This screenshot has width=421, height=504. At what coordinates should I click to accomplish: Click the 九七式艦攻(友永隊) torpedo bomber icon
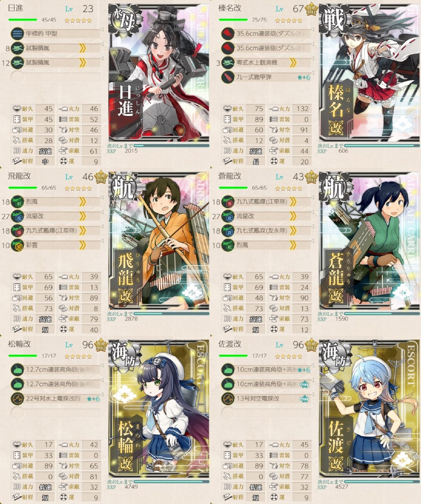click(228, 231)
